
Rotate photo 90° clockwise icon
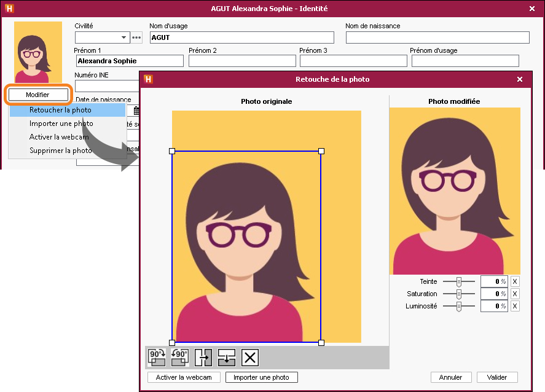click(x=157, y=358)
